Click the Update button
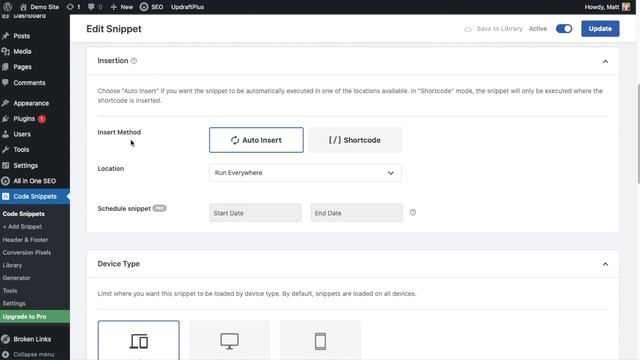Viewport: 640px width, 360px height. 600,29
